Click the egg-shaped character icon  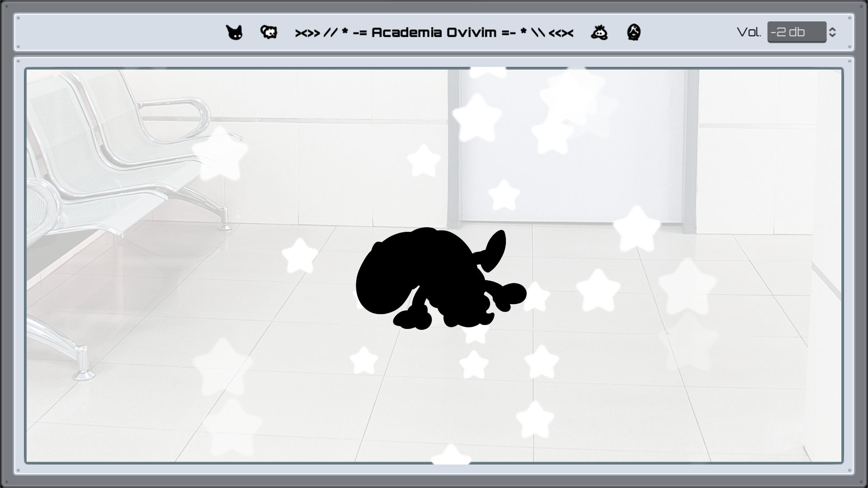(x=634, y=32)
